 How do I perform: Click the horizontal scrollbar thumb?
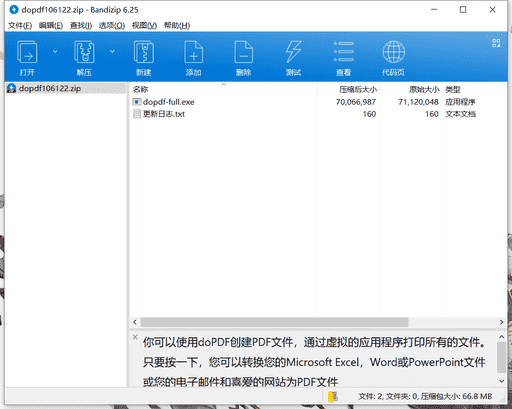click(x=274, y=322)
